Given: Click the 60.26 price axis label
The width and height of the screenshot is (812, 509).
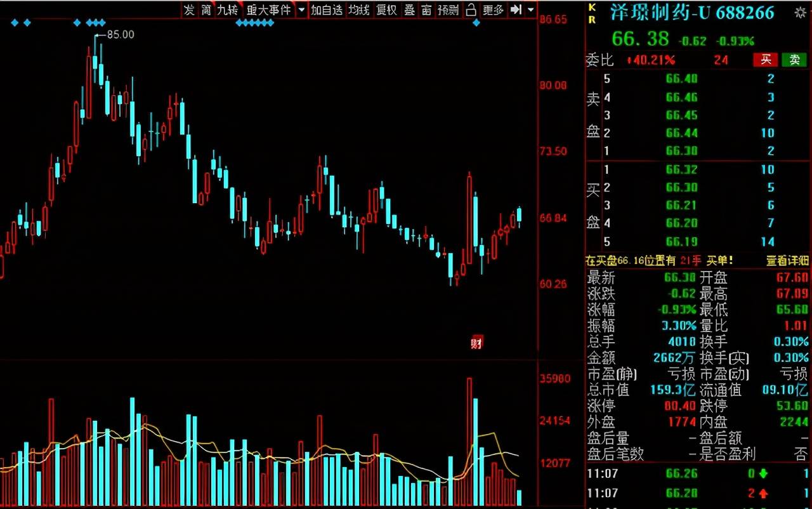Looking at the screenshot, I should coord(553,284).
